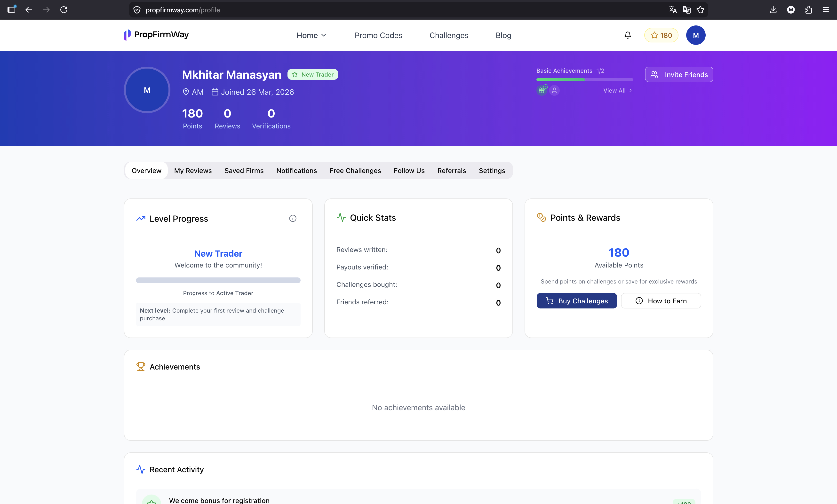This screenshot has width=837, height=504.
Task: Click the site security shield icon
Action: [x=137, y=10]
